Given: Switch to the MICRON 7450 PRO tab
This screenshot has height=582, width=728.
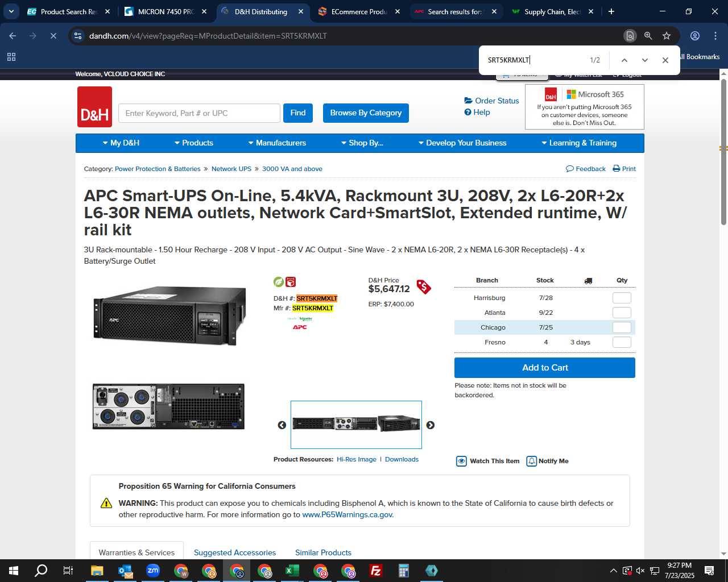Looking at the screenshot, I should click(x=165, y=11).
